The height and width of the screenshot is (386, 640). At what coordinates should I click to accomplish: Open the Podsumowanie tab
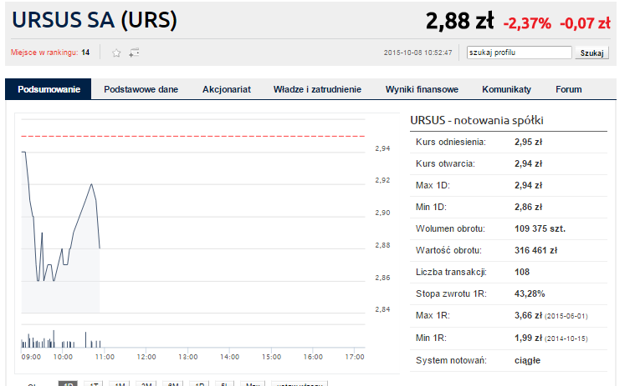(x=48, y=89)
